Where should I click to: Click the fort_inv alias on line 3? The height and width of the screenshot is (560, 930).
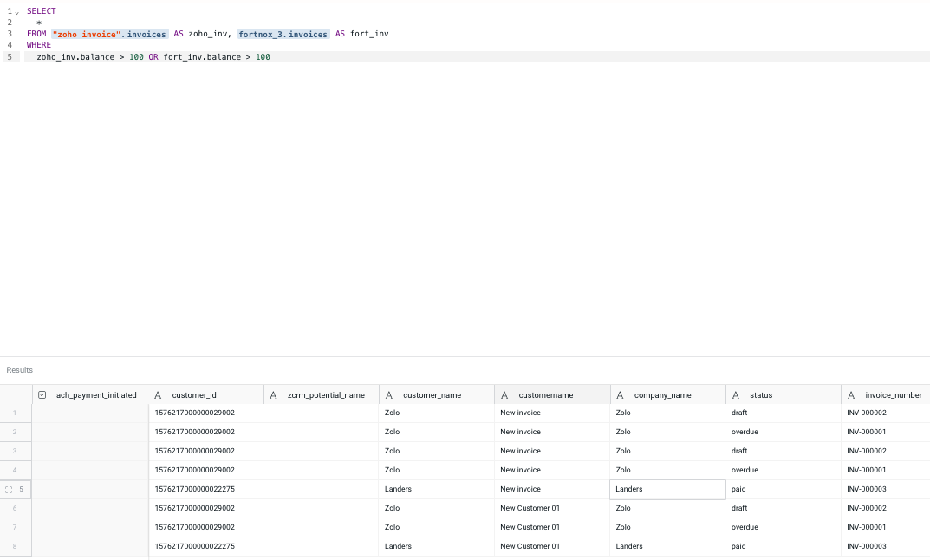click(369, 34)
